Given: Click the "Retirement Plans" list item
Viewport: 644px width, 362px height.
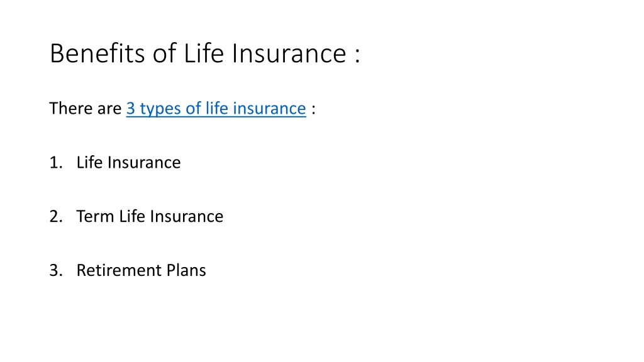Looking at the screenshot, I should point(142,270).
